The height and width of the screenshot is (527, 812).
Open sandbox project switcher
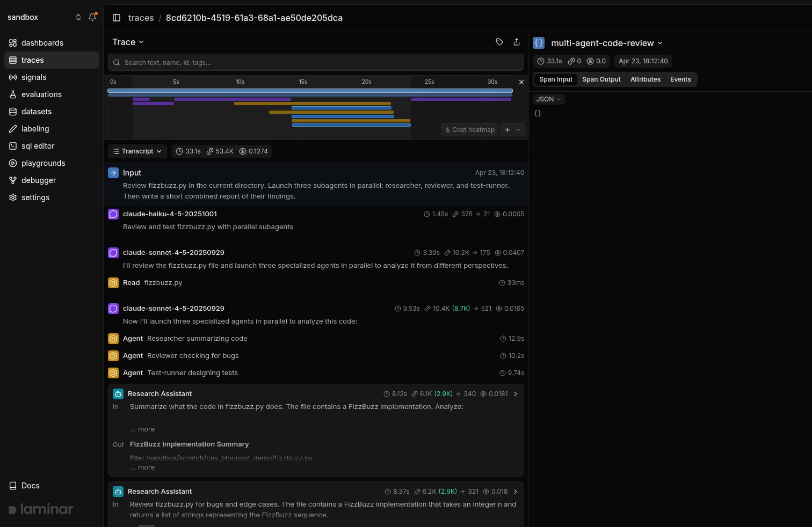[44, 17]
